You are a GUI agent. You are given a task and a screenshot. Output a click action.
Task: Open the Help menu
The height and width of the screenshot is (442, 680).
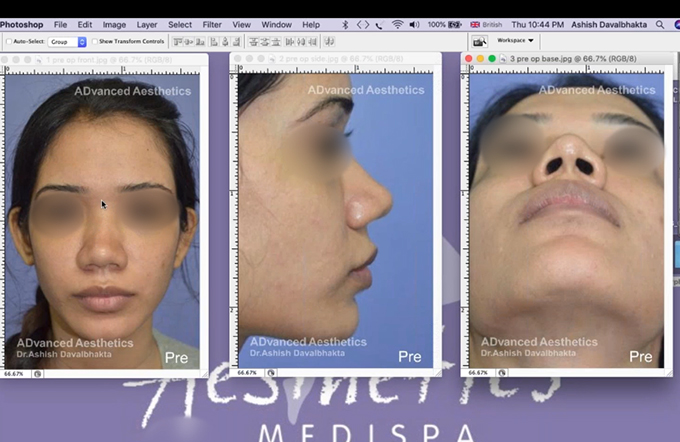coord(311,25)
